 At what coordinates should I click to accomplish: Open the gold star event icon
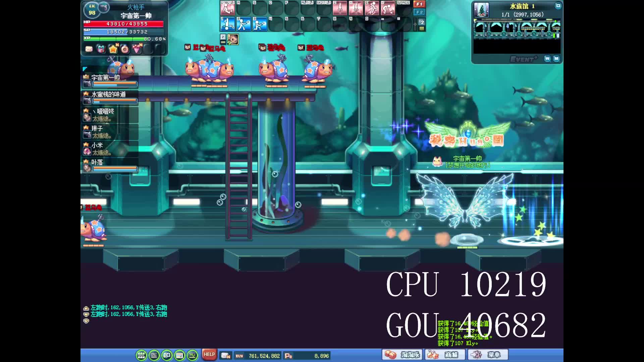[113, 49]
